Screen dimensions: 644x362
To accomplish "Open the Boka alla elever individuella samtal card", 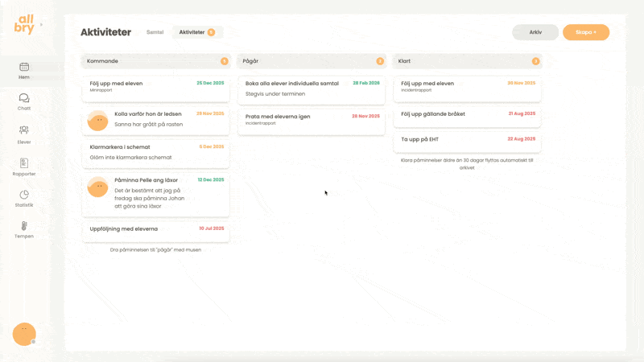I will (312, 88).
